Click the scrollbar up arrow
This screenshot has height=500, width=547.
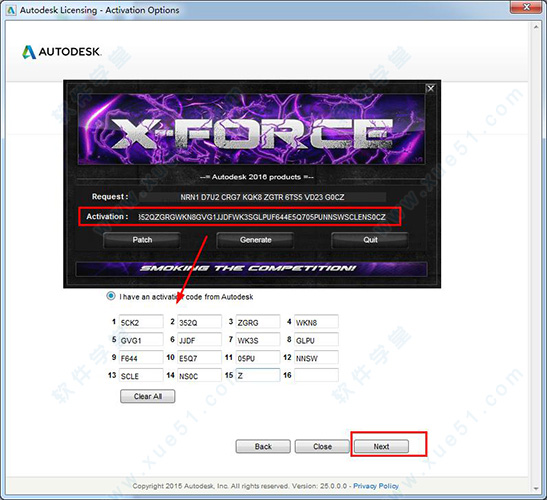pyautogui.click(x=536, y=27)
